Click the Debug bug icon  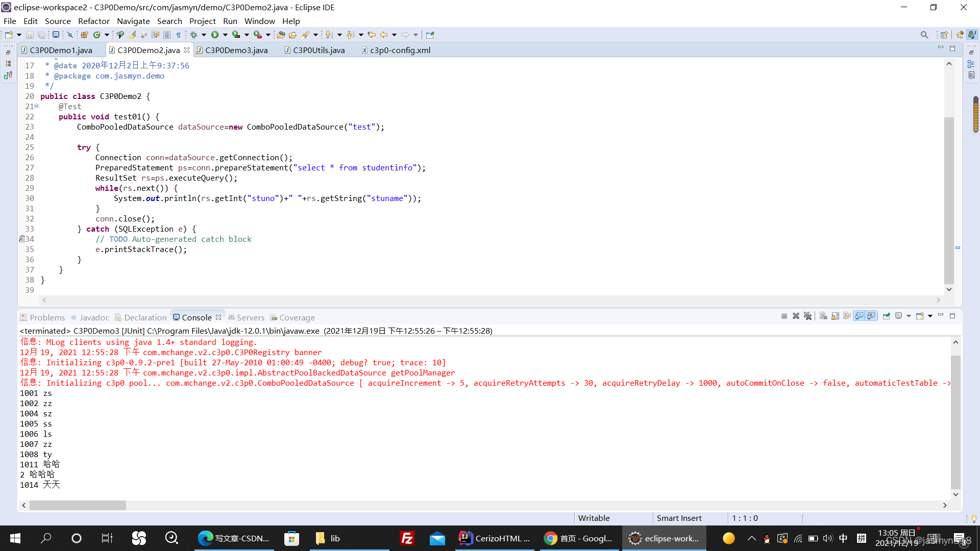tap(193, 35)
